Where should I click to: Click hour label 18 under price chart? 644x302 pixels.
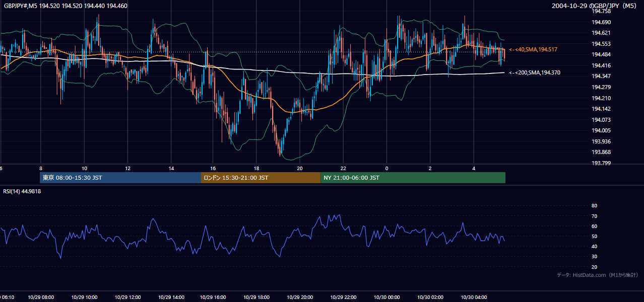[x=256, y=168]
